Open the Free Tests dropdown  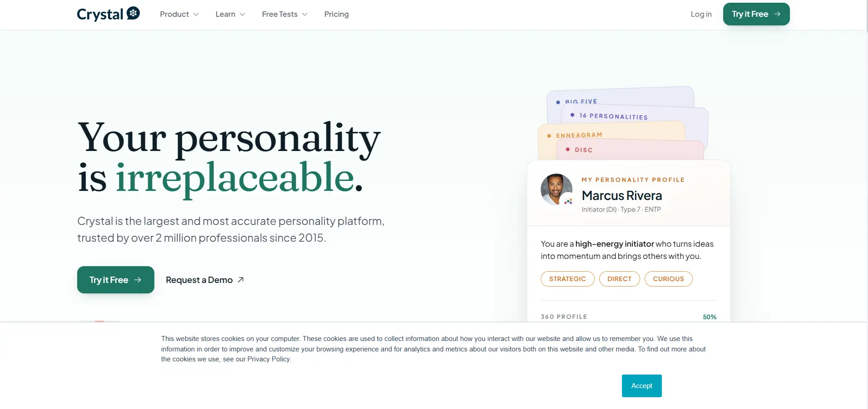tap(285, 14)
